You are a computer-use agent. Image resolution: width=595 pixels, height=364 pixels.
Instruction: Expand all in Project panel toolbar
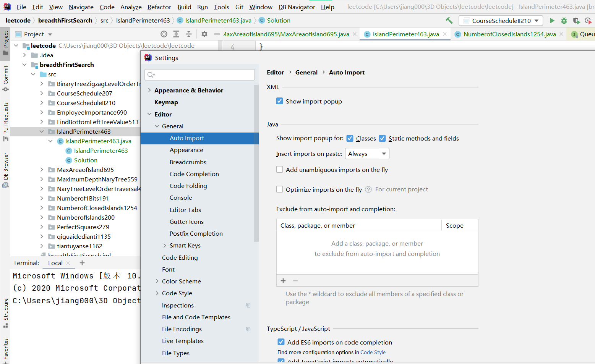pos(176,34)
